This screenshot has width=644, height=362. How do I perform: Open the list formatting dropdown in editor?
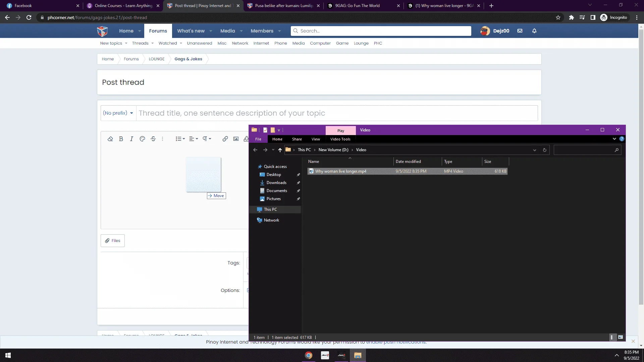[x=180, y=139]
